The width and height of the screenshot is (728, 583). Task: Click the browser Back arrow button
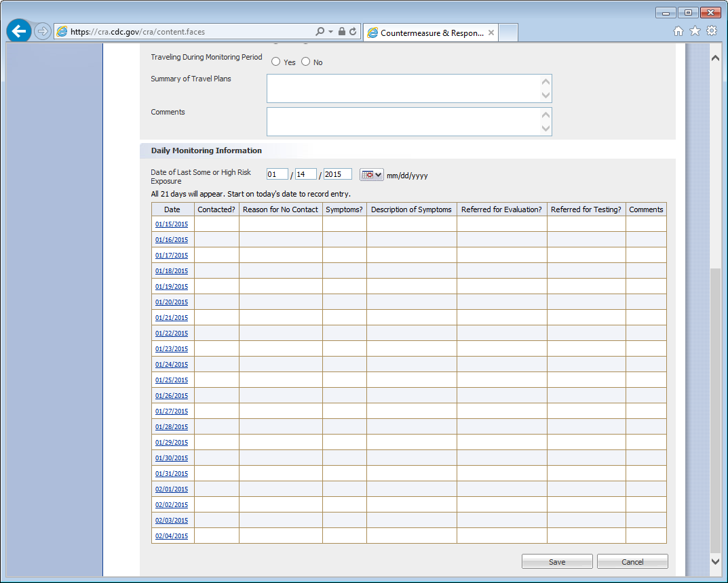(19, 31)
